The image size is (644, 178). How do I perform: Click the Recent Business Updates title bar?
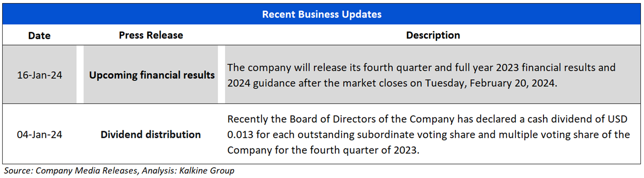pyautogui.click(x=322, y=14)
